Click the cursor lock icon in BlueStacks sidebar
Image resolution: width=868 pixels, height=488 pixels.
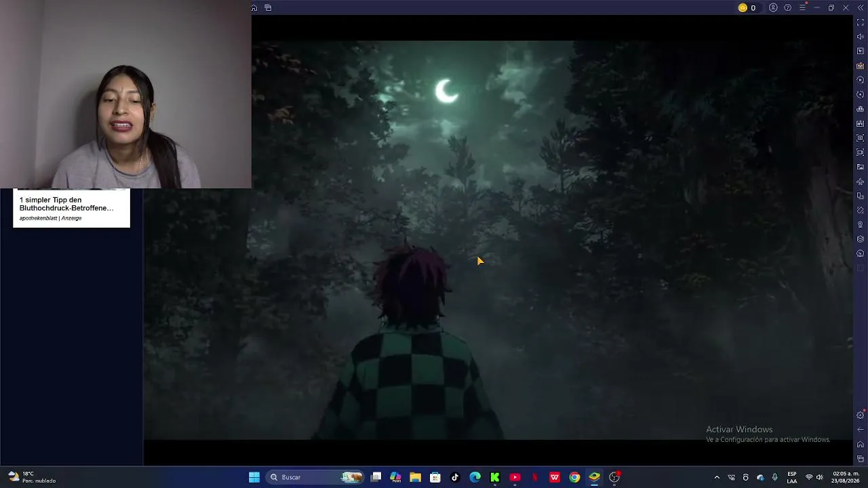coord(861,52)
